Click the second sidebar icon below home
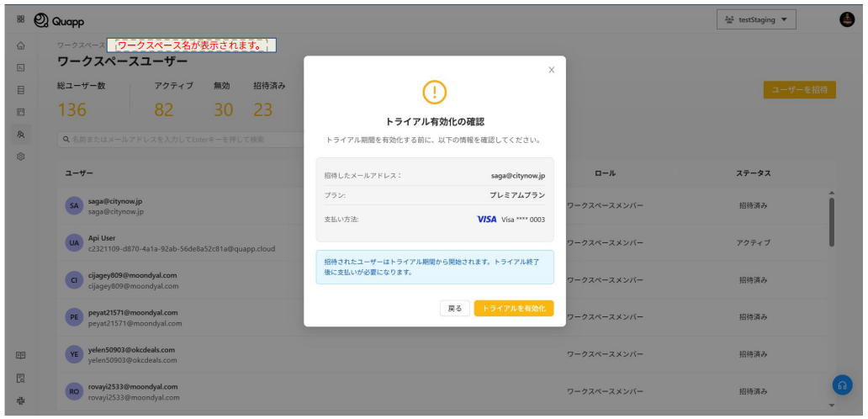This screenshot has height=419, width=868. pyautogui.click(x=20, y=67)
